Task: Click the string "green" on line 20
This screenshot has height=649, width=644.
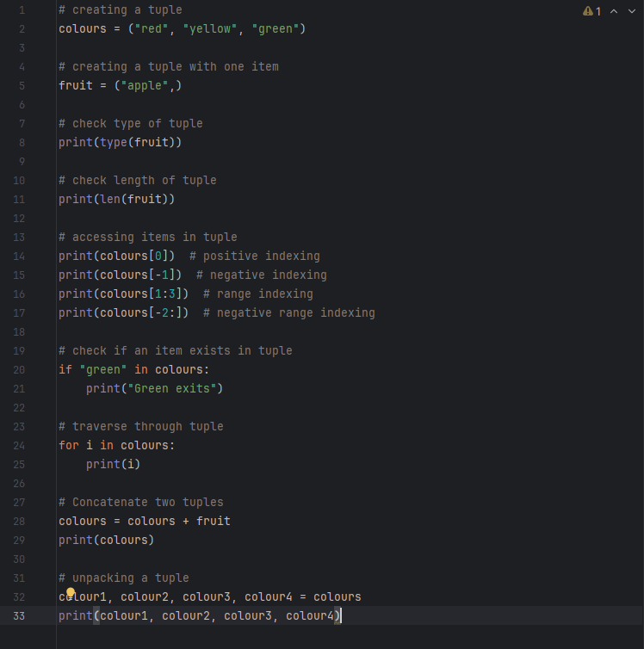Action: tap(103, 369)
